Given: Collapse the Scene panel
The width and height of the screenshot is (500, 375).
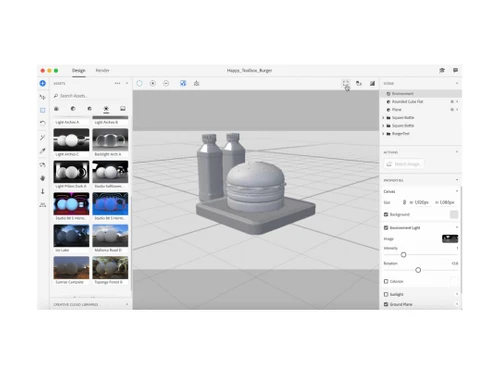Looking at the screenshot, I should (457, 83).
